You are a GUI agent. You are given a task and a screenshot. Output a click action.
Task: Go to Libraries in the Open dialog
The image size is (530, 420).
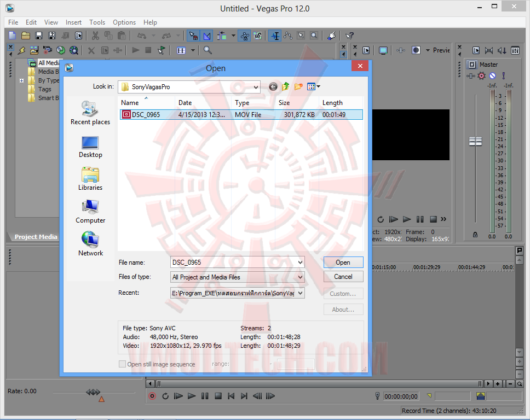[x=90, y=179]
